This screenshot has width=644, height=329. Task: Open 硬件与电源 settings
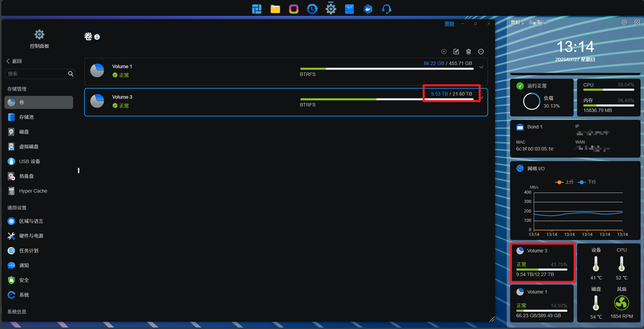(39, 236)
